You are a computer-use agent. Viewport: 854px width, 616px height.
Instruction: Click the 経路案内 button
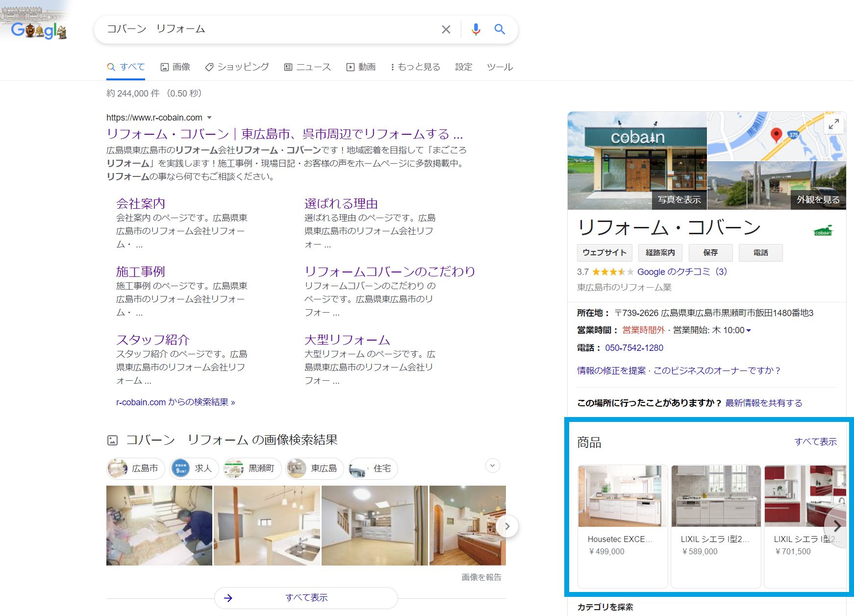point(660,253)
